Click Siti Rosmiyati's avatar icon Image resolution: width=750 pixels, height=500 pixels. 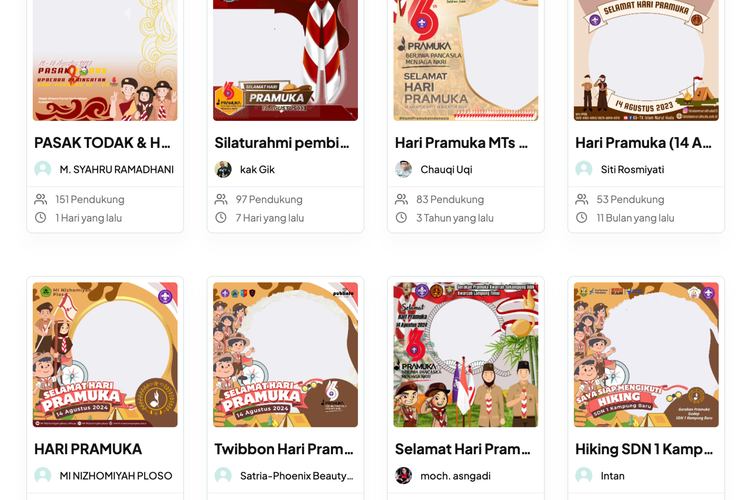pyautogui.click(x=584, y=169)
